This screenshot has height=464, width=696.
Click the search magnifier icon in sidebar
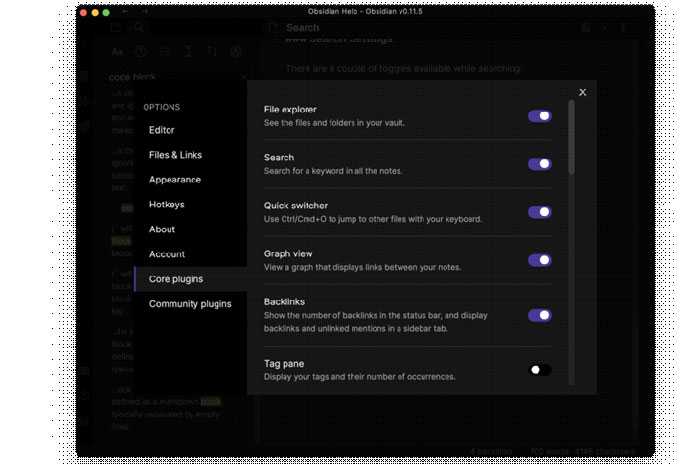click(139, 28)
